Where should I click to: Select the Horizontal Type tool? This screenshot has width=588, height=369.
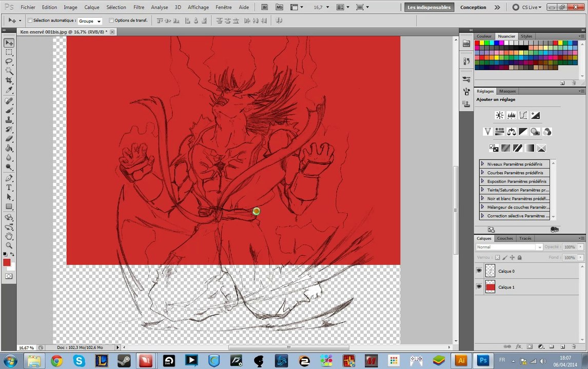[9, 187]
